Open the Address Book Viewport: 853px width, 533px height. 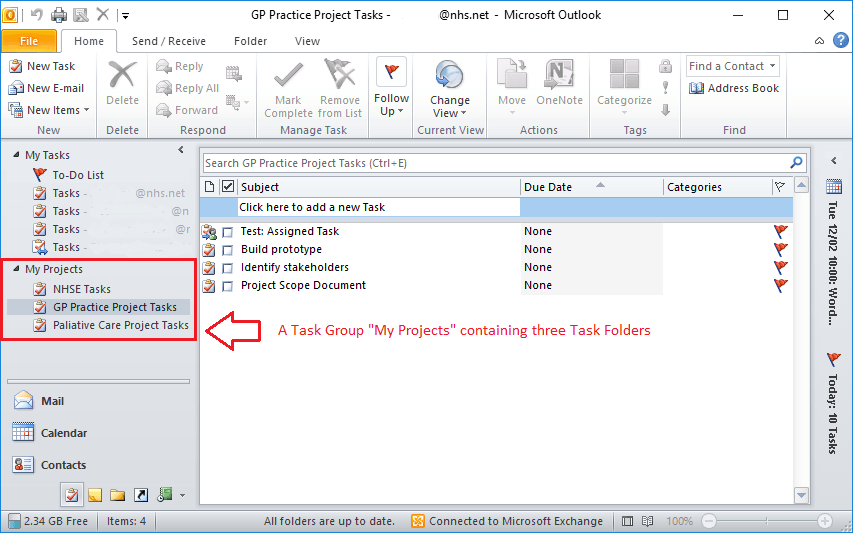[734, 88]
